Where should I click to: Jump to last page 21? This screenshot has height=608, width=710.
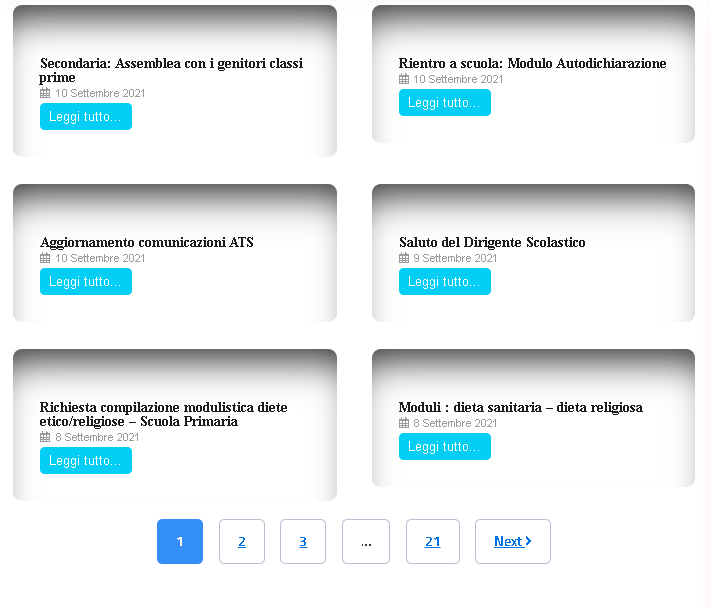433,541
